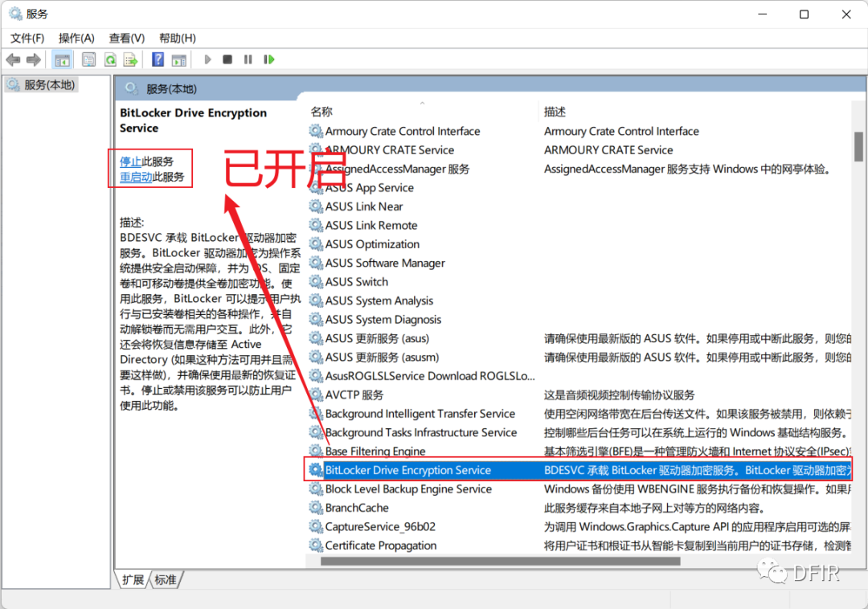
Task: Select Background Tasks Infrastructure Service row
Action: [579, 432]
